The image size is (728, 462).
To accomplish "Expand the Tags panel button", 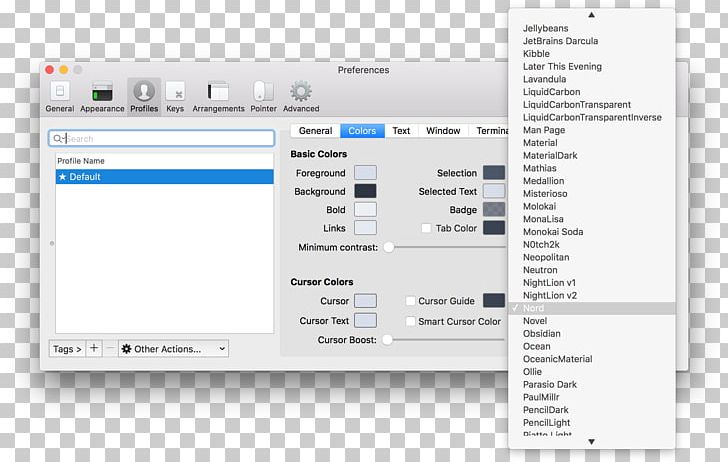I will (67, 349).
